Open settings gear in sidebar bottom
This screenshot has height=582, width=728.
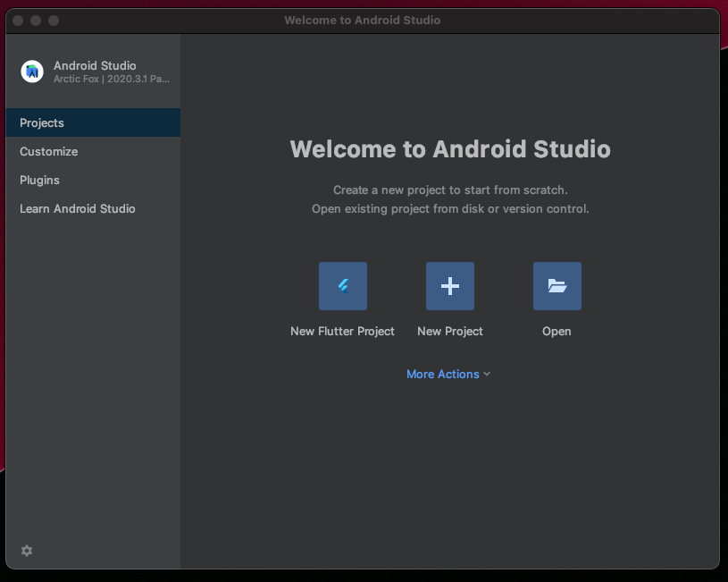[27, 551]
